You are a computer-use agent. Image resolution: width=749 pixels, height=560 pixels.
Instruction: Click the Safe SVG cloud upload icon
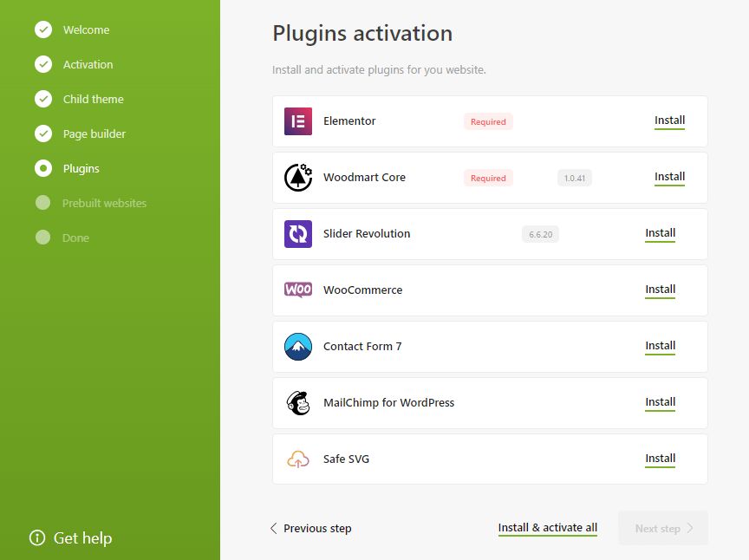[298, 459]
